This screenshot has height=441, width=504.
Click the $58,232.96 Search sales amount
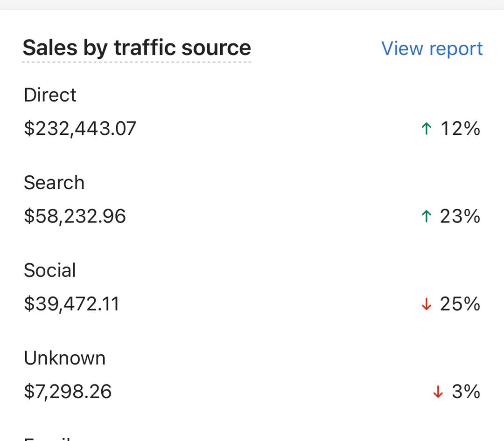pos(75,216)
